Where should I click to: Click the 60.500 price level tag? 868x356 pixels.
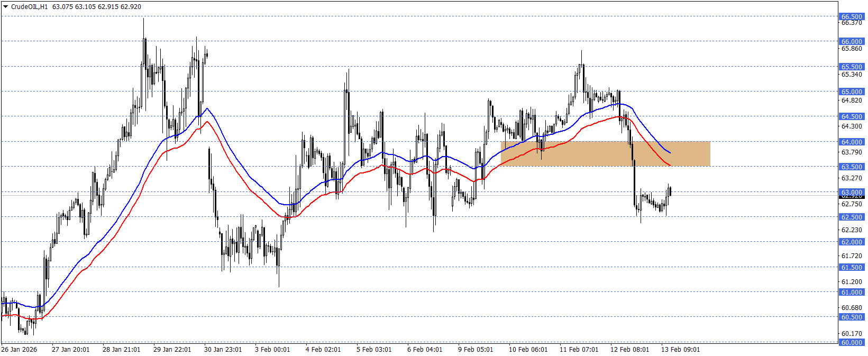852,317
